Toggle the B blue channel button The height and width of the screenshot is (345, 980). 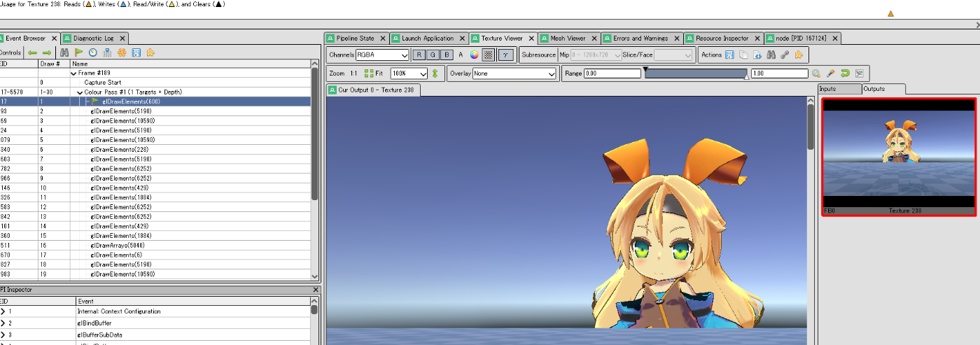pos(447,55)
